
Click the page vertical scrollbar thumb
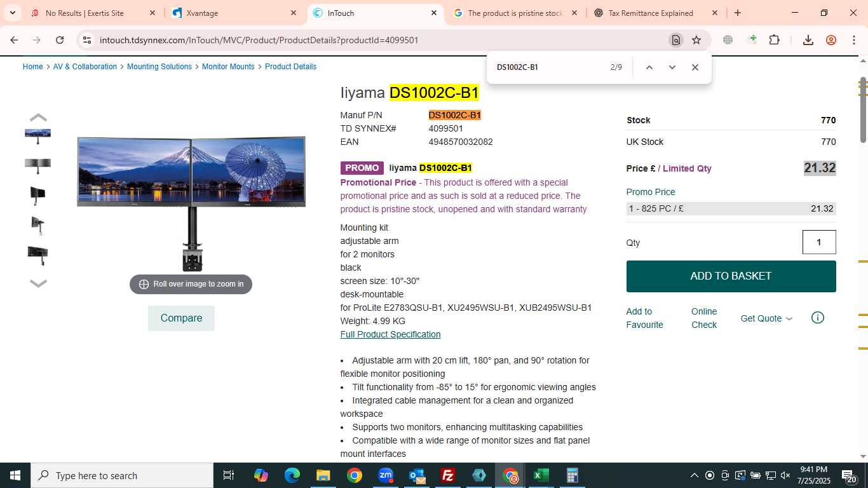pyautogui.click(x=863, y=111)
